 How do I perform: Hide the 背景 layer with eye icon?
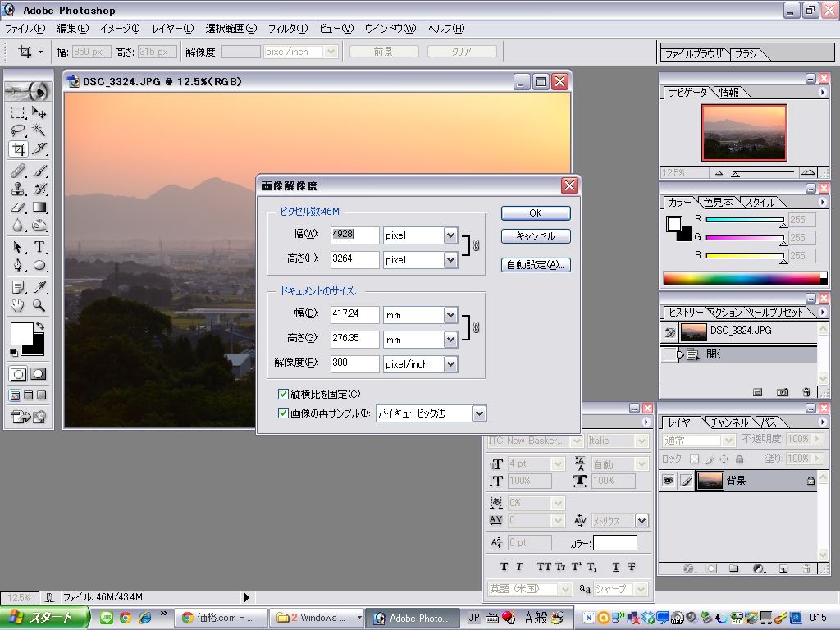coord(668,481)
